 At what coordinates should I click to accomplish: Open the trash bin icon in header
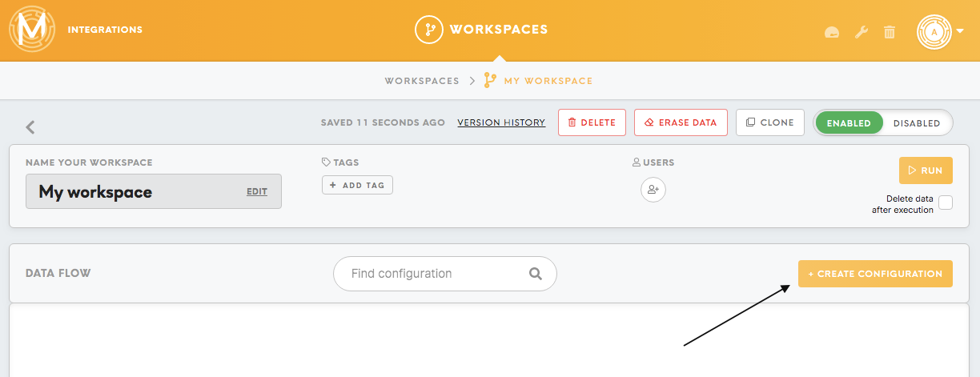[x=890, y=32]
